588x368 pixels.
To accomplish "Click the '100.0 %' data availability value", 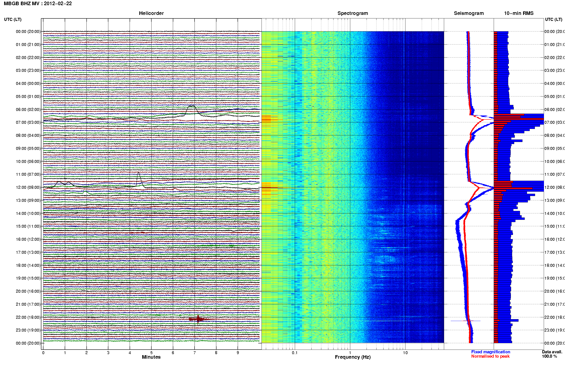I will [x=549, y=356].
